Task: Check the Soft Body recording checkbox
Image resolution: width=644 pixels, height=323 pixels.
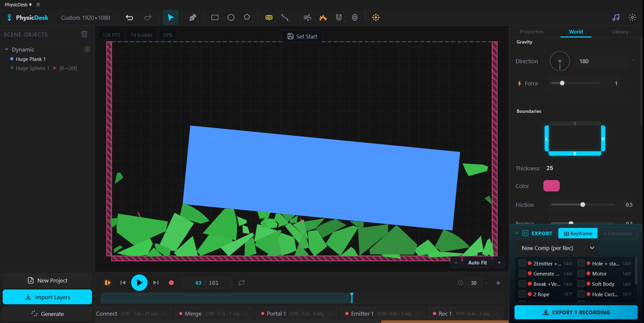Action: (581, 284)
